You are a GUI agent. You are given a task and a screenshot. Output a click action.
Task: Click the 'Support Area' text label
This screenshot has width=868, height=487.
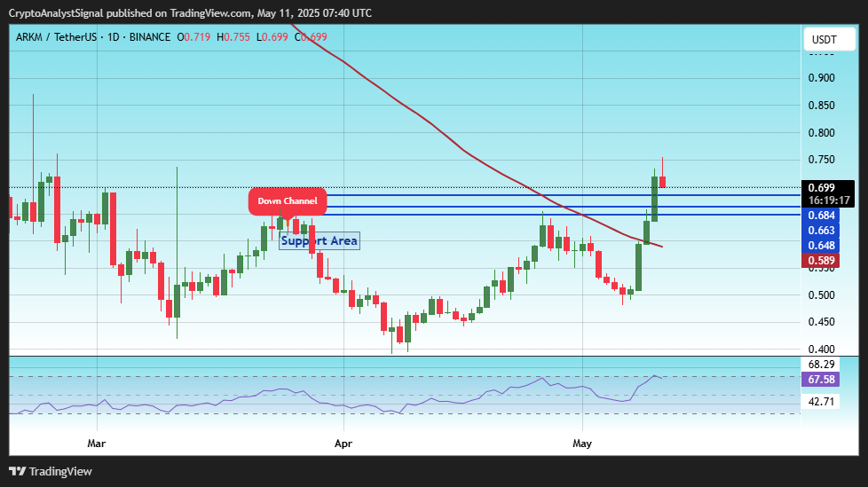(x=320, y=240)
